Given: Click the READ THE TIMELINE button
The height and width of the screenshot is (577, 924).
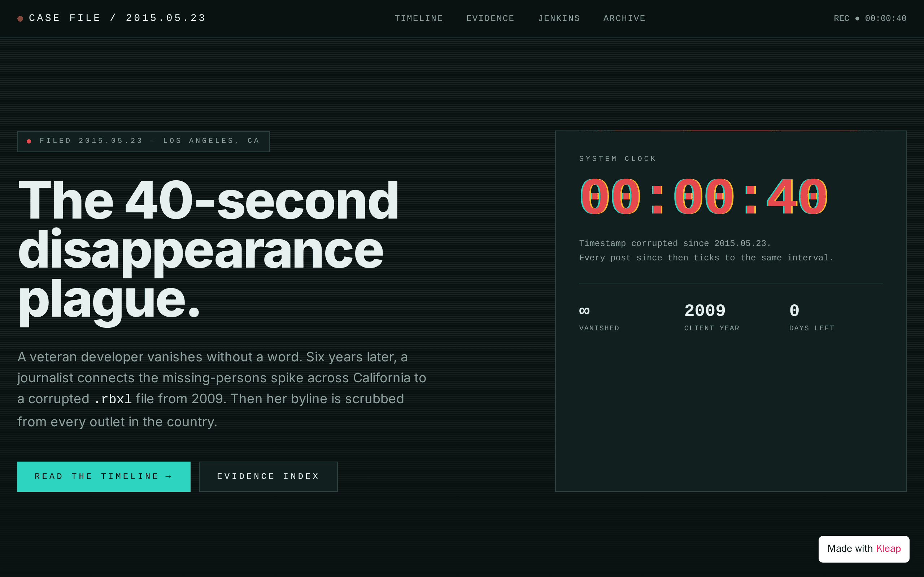Looking at the screenshot, I should 104,477.
